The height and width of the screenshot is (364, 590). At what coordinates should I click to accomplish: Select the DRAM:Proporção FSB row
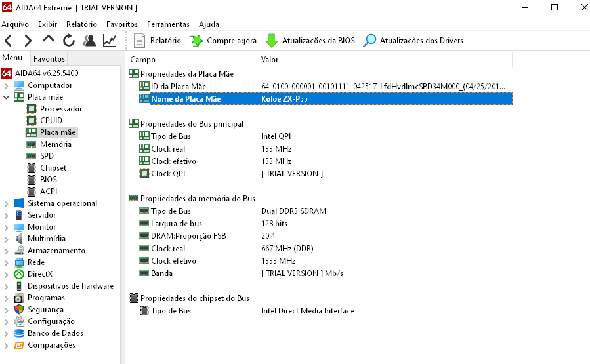[x=326, y=236]
